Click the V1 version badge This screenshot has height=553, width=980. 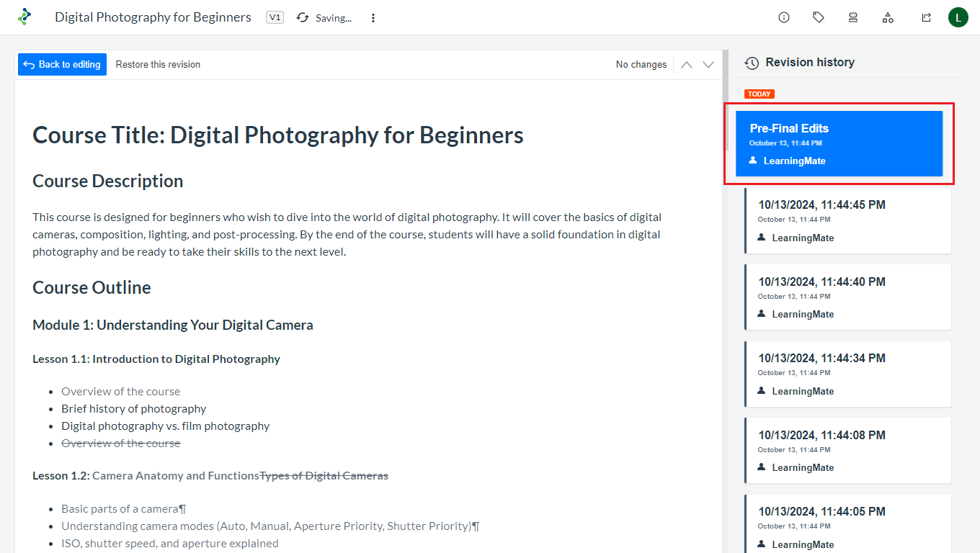(x=275, y=17)
